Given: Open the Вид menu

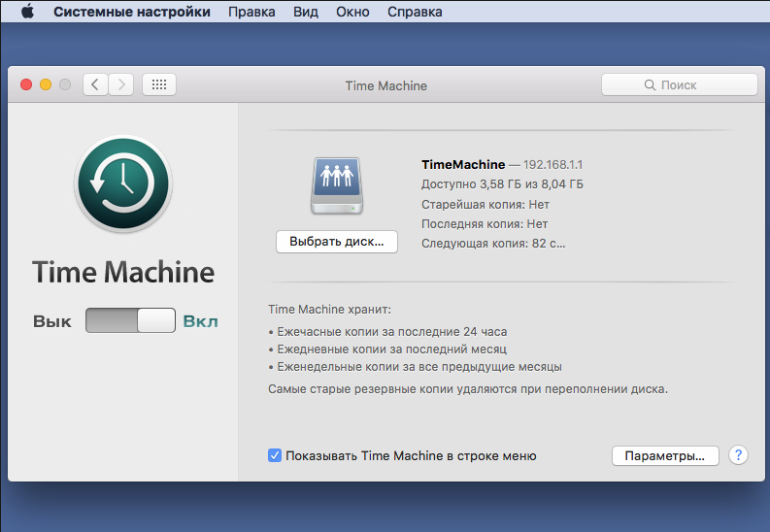Looking at the screenshot, I should 306,13.
